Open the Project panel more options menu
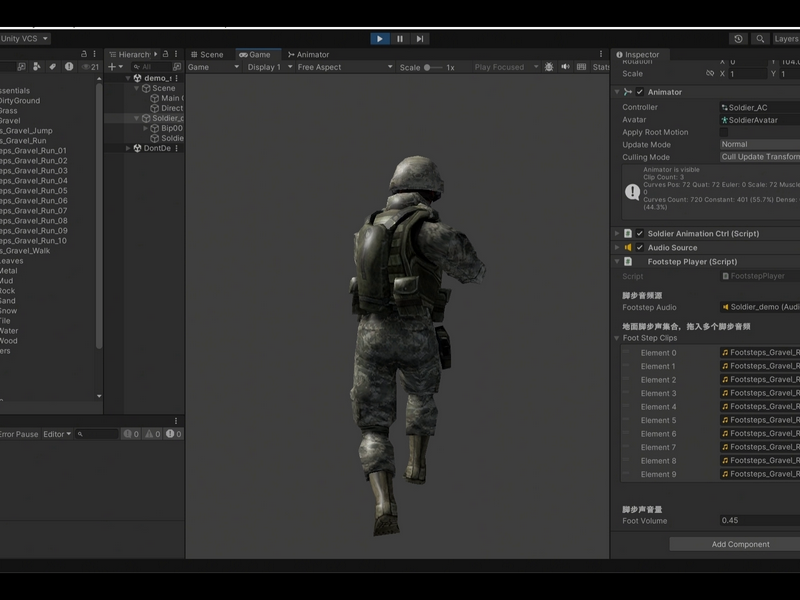The height and width of the screenshot is (600, 800). pos(94,54)
